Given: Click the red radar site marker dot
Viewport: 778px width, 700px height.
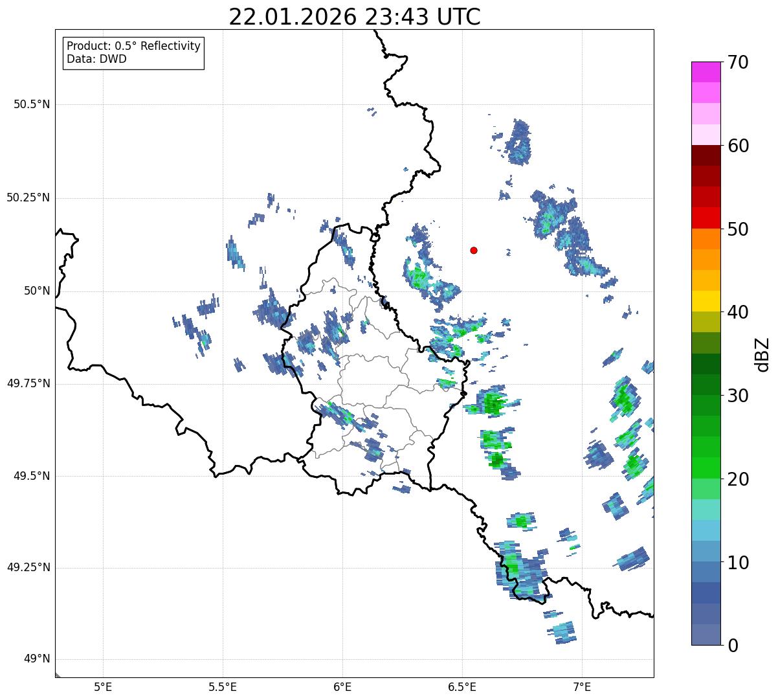Looking at the screenshot, I should 474,250.
